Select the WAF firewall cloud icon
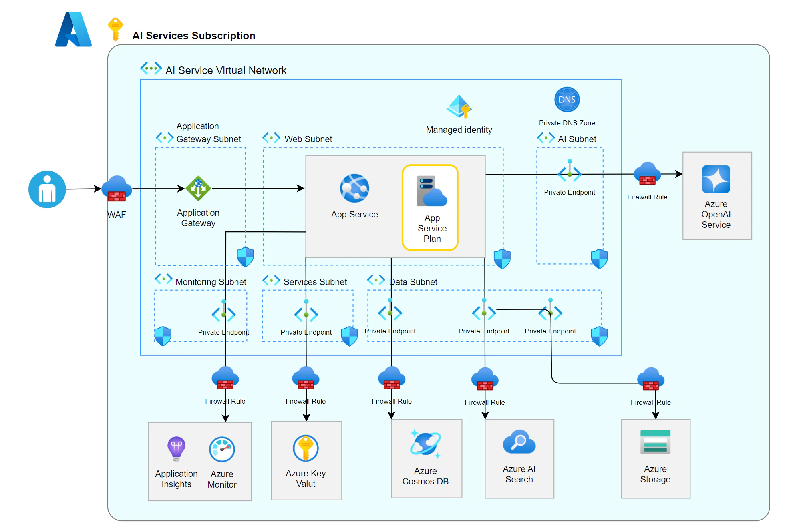This screenshot has width=797, height=532. 117,188
